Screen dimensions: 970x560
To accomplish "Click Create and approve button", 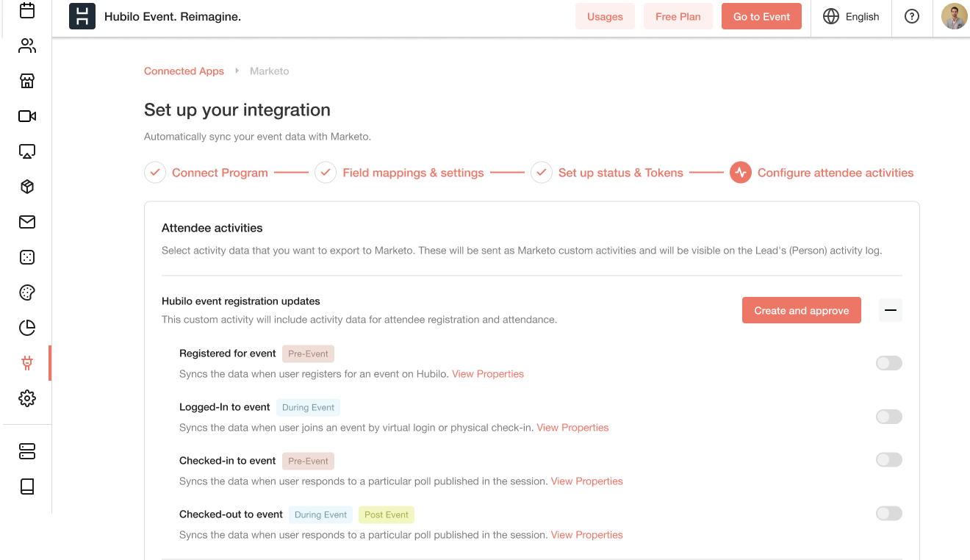I will [802, 311].
